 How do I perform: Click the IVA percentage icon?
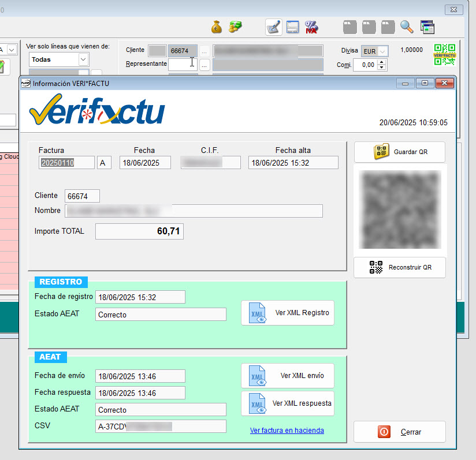311,27
